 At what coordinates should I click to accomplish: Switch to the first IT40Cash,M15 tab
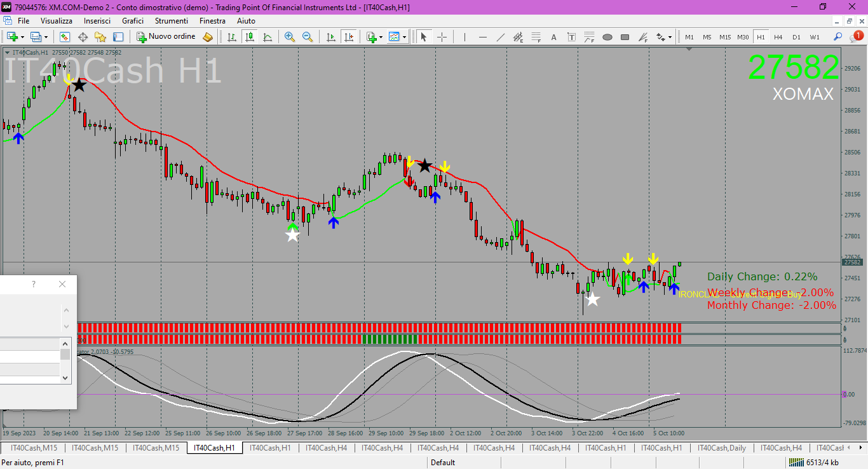[34, 448]
